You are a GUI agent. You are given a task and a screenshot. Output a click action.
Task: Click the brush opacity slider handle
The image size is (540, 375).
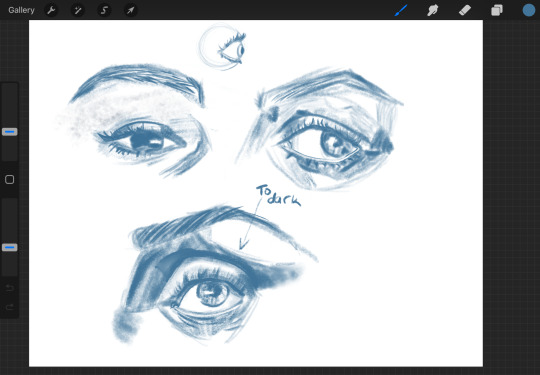pos(10,247)
